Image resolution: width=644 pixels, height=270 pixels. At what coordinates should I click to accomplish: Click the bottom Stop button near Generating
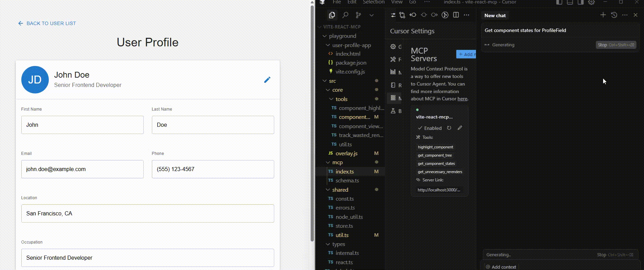coord(615,255)
